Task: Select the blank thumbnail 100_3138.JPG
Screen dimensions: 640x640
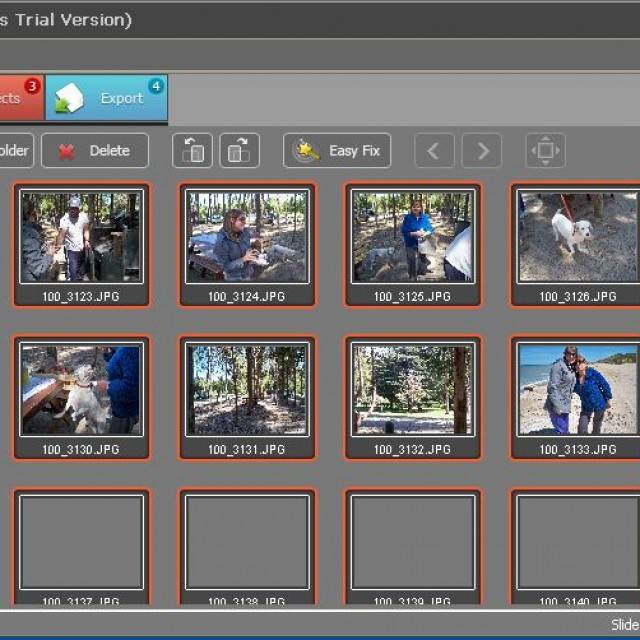Action: click(247, 543)
